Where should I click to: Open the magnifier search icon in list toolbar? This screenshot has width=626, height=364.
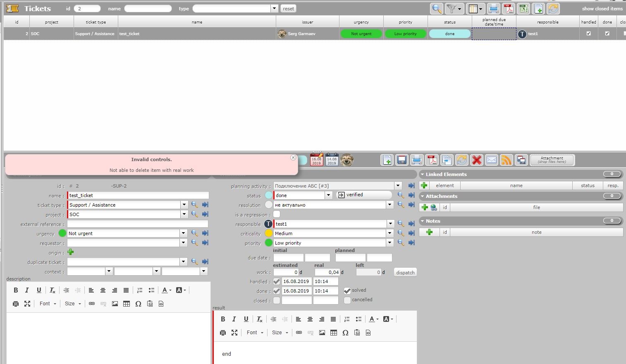pyautogui.click(x=437, y=9)
